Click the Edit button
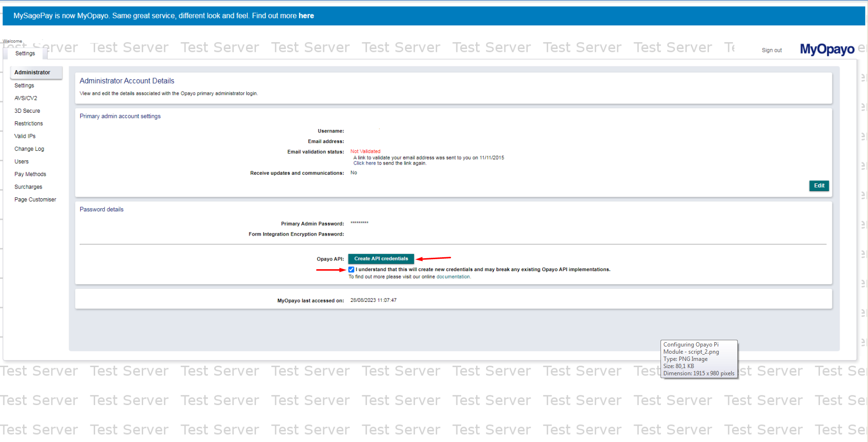This screenshot has height=442, width=868. 819,186
